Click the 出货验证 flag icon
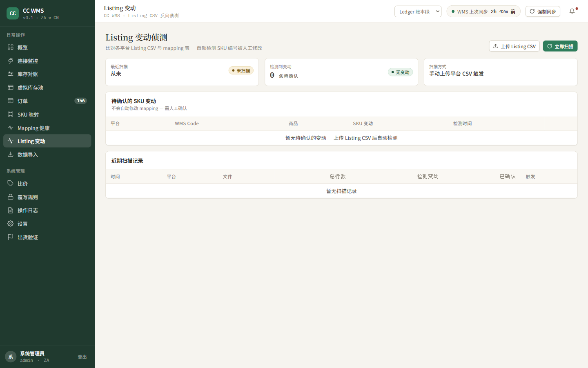This screenshot has height=368, width=588. pyautogui.click(x=11, y=237)
